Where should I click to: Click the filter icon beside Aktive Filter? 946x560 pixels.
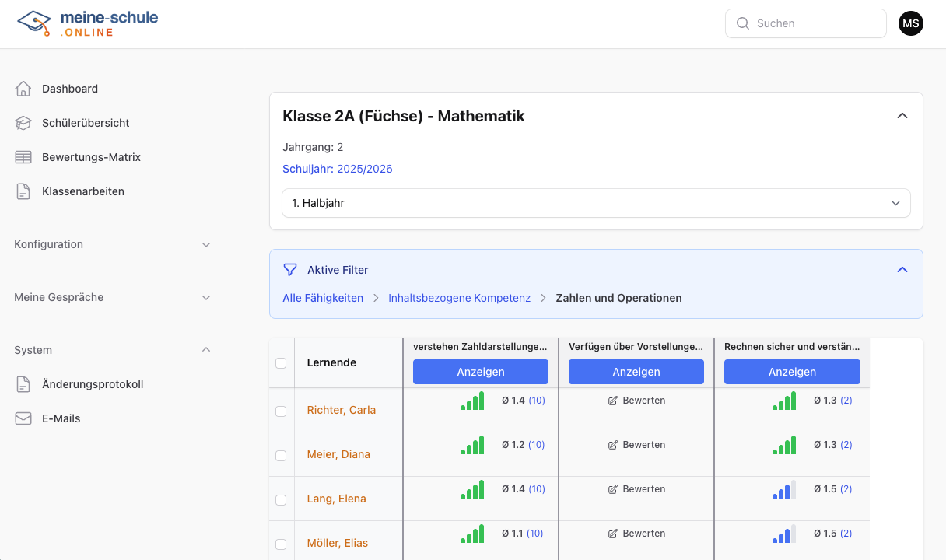(290, 269)
